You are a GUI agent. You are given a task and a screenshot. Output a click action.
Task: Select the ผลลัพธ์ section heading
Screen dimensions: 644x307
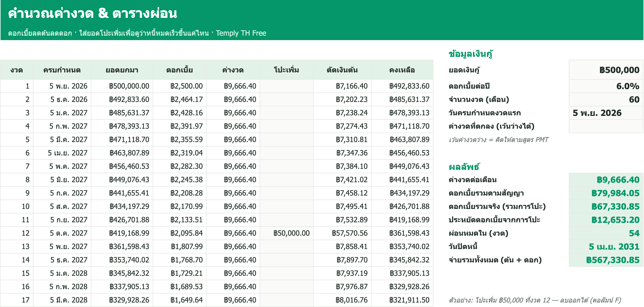pos(464,167)
